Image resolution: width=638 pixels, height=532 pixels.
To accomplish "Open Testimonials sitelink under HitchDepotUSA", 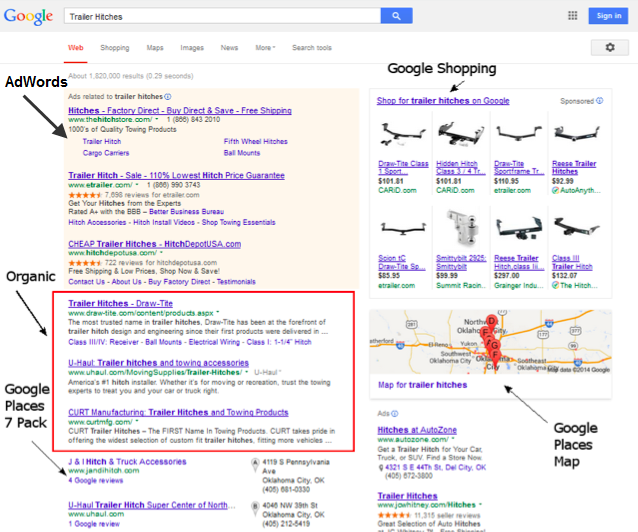I will coord(236,282).
